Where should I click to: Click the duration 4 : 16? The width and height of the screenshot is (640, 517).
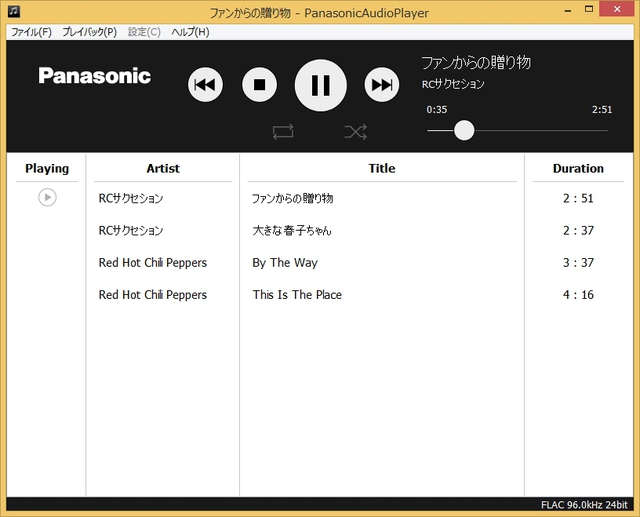click(578, 295)
